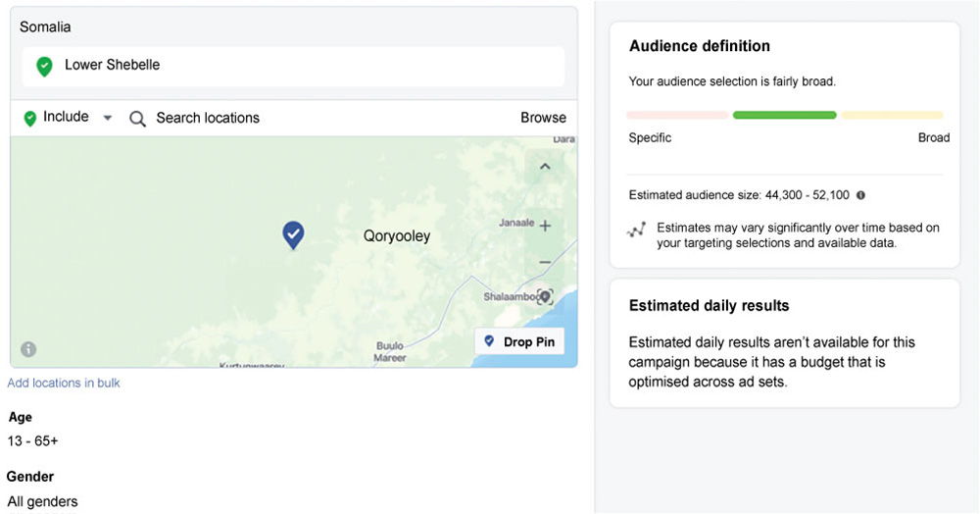Screen dimensions: 980x514
Task: Click the 13 - 65+ age value
Action: [x=32, y=440]
